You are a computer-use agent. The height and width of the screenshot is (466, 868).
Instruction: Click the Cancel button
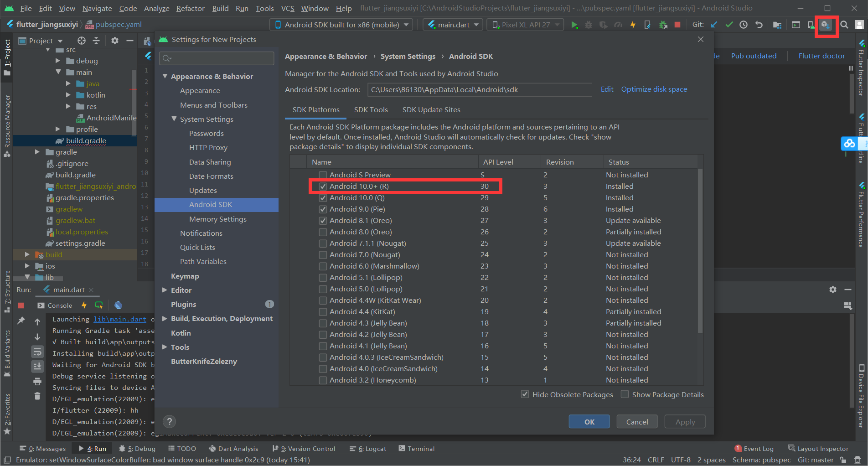tap(637, 422)
